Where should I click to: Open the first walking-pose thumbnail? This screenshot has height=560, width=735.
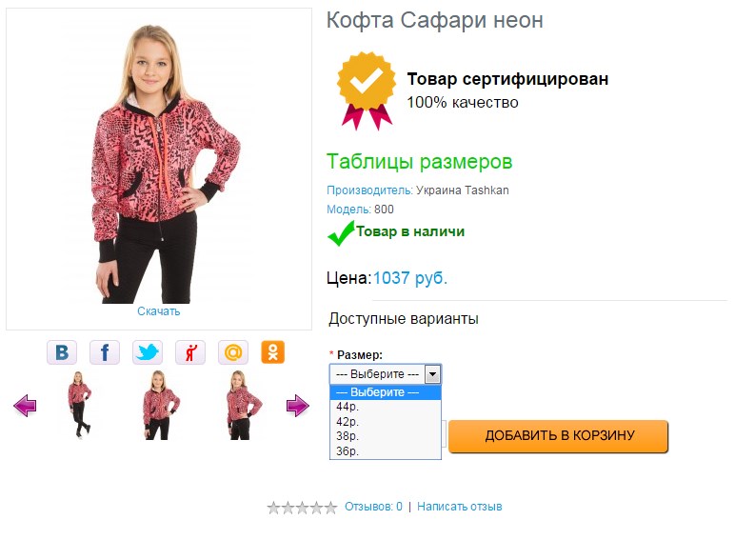coord(79,405)
